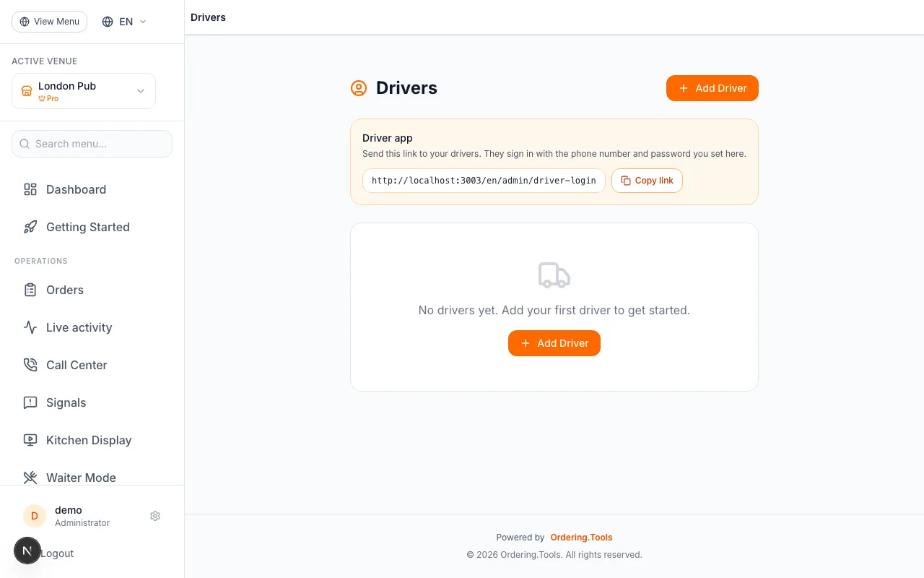
Task: Click the Live activity pulse icon
Action: pos(30,327)
